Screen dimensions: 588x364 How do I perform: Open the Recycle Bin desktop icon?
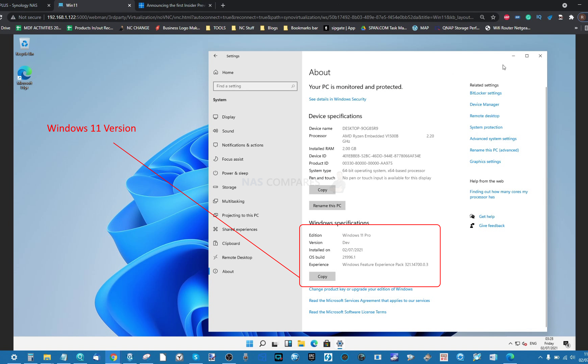point(24,47)
